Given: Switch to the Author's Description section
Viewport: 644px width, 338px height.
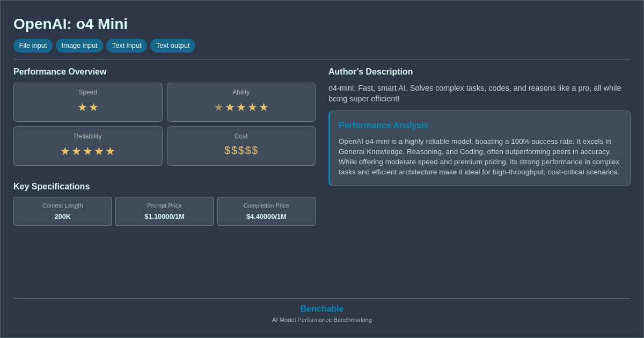Looking at the screenshot, I should (x=370, y=71).
